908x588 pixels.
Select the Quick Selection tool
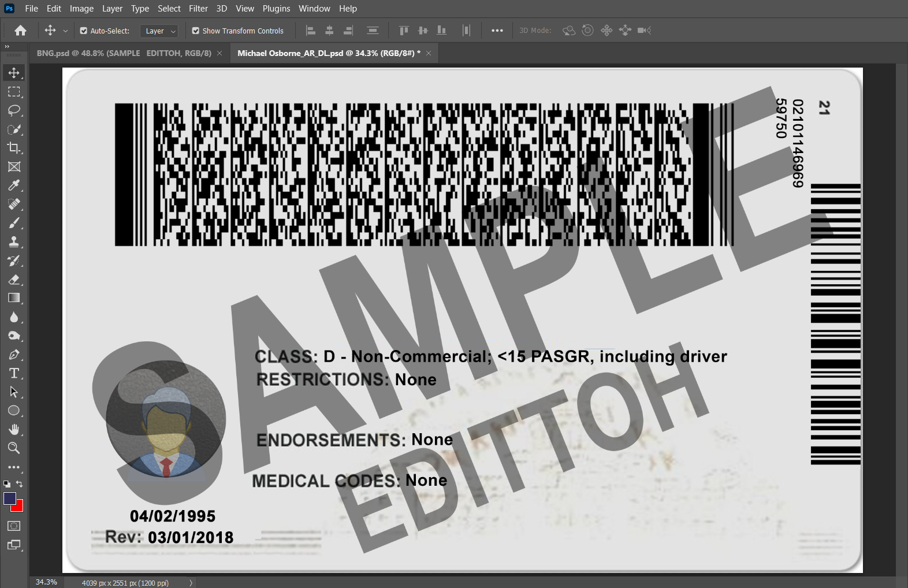pos(14,129)
